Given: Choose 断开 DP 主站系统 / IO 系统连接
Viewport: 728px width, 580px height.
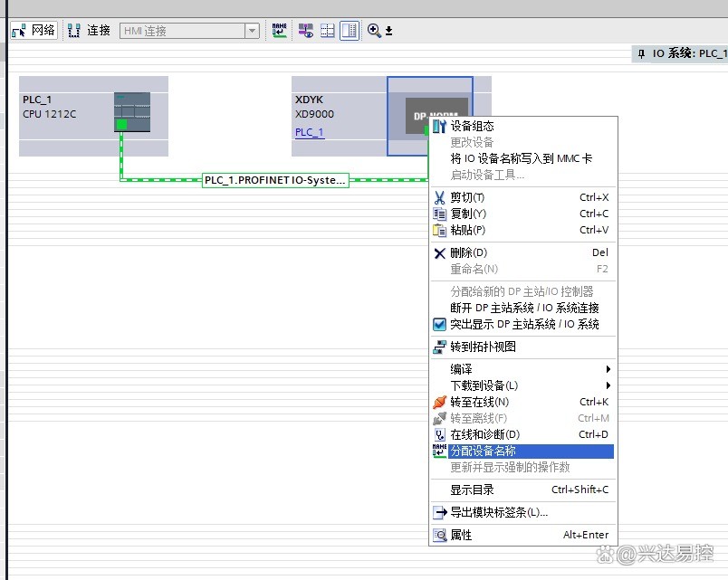Looking at the screenshot, I should (523, 308).
